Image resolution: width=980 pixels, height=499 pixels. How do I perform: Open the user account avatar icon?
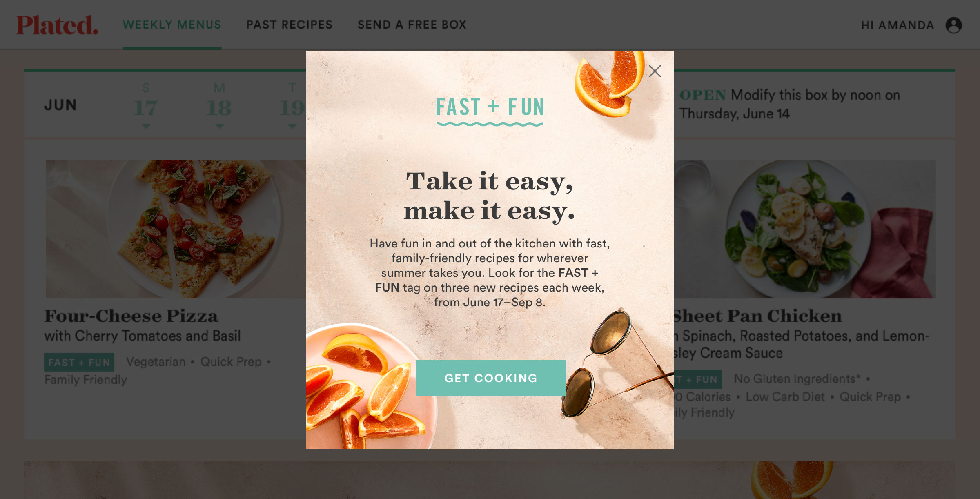pyautogui.click(x=954, y=25)
